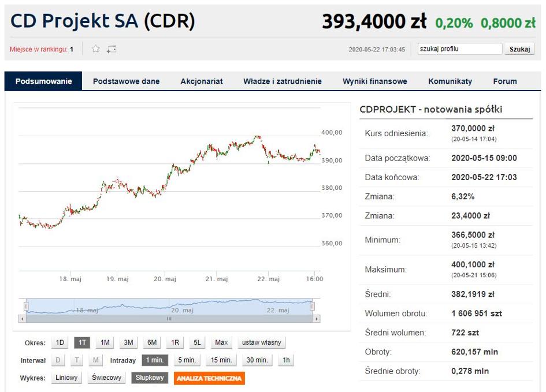Viewport: 546px width, 392px height.
Task: Click Miejsce w rankingu link
Action: click(x=39, y=49)
